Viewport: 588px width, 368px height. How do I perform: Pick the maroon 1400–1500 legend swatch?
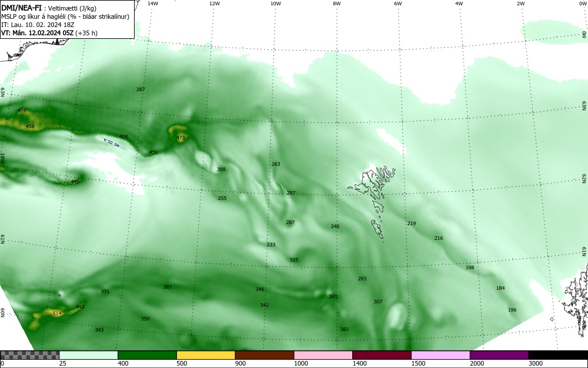click(382, 355)
